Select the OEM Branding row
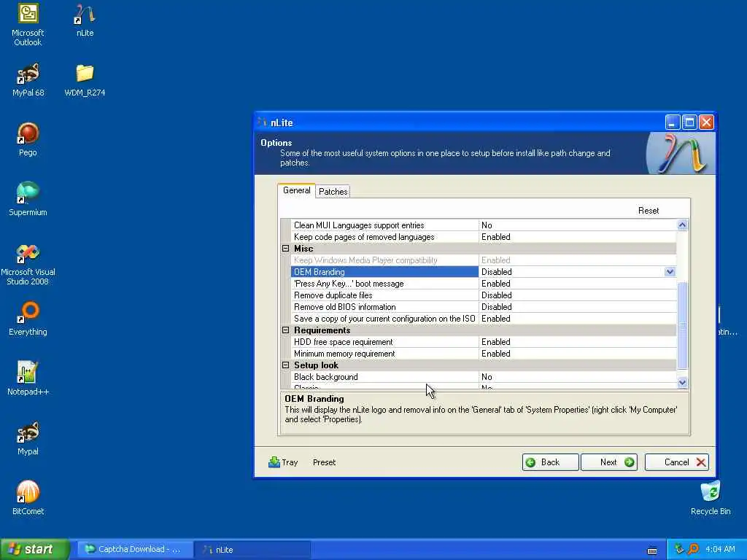Screen dimensions: 747x560 (x=483, y=271)
